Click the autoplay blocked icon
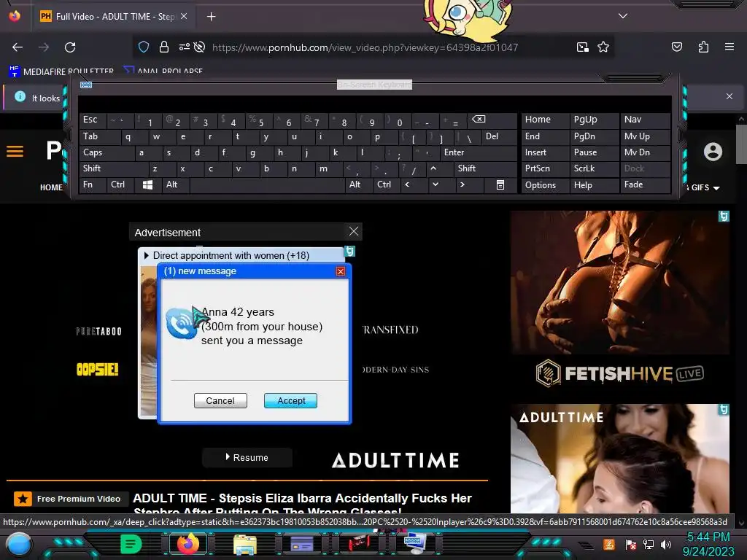Viewport: 747px width, 560px height. 200,47
